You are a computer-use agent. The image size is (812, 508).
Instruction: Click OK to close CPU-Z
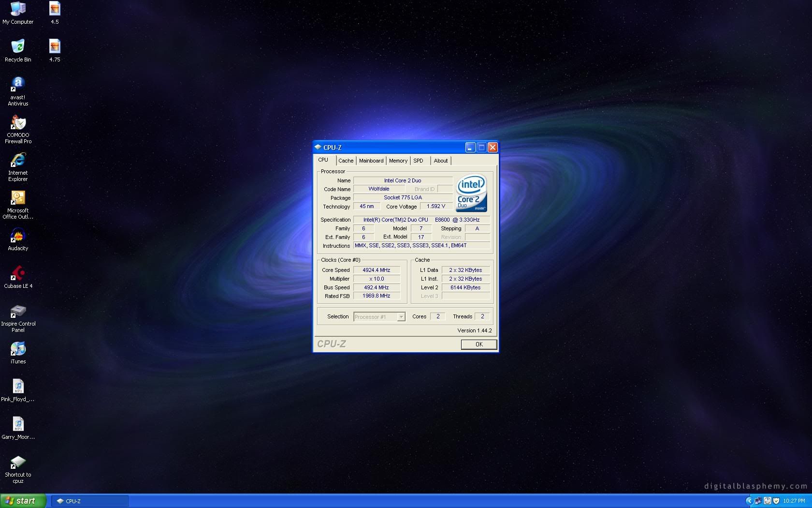point(478,344)
